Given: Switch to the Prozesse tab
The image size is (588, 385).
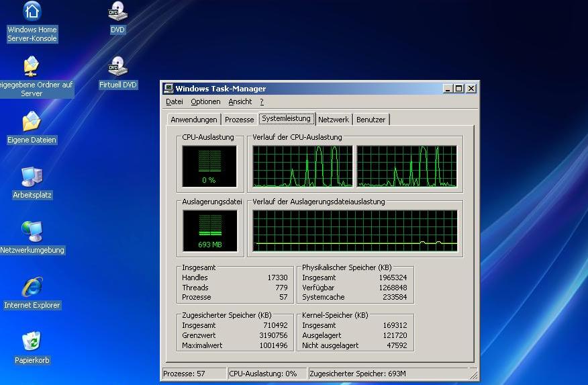Looking at the screenshot, I should click(239, 120).
